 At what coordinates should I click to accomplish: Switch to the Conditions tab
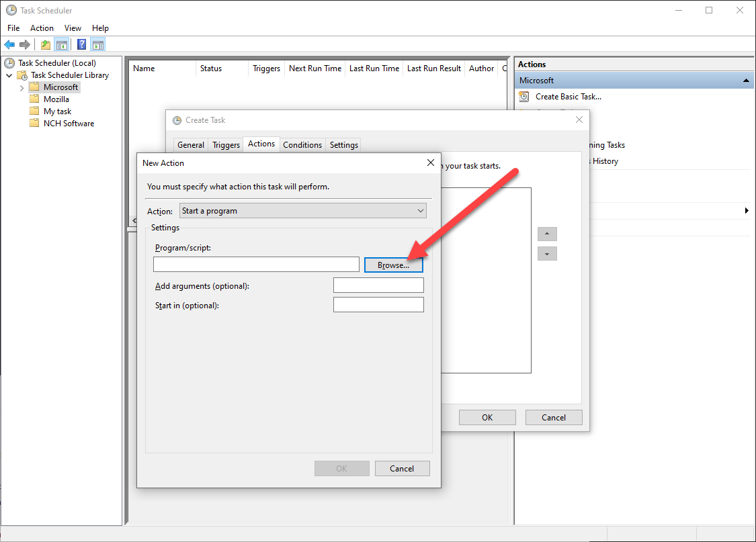[x=302, y=145]
